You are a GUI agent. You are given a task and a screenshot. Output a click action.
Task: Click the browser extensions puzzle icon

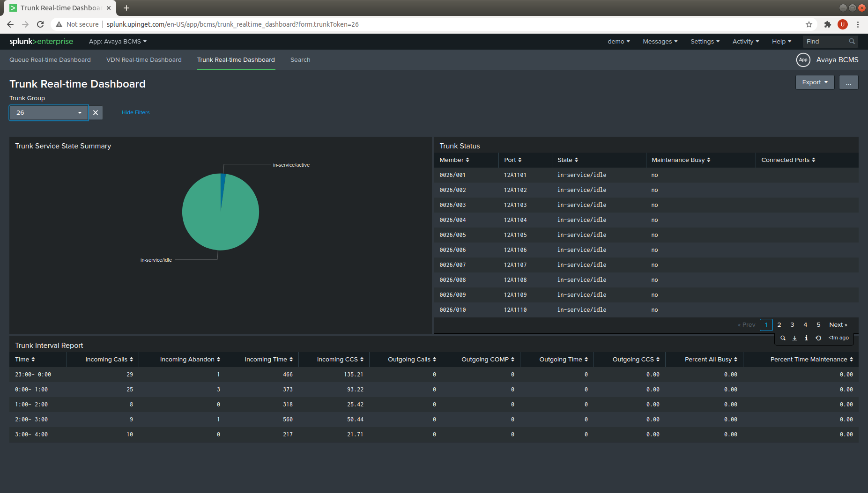828,24
